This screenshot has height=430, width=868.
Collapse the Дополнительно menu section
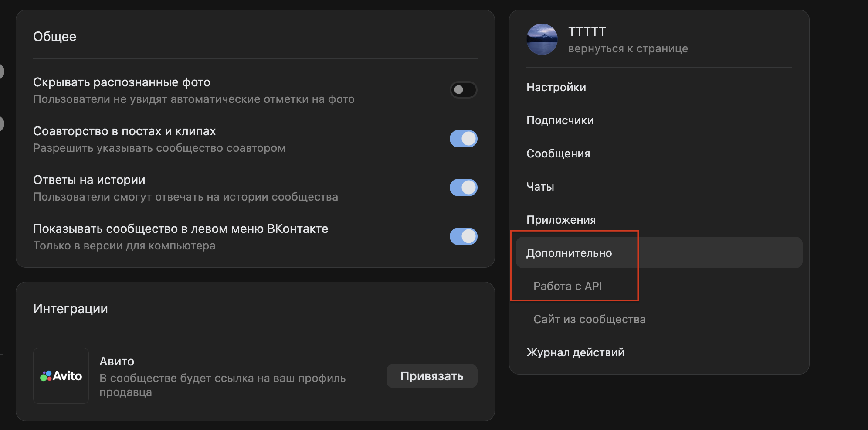[569, 253]
